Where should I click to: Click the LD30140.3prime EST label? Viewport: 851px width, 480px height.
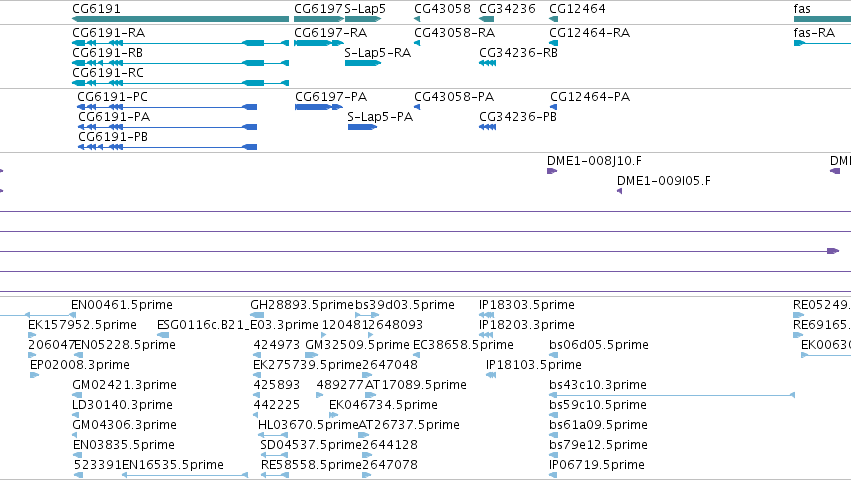point(123,405)
